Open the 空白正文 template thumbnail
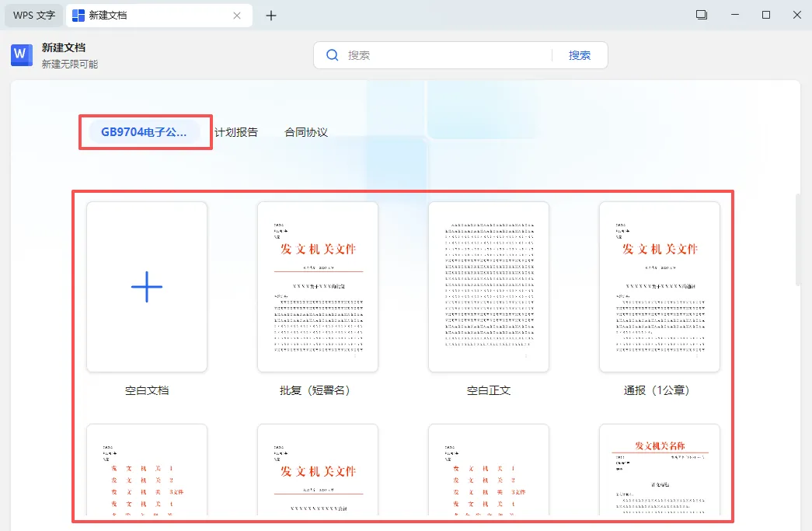The height and width of the screenshot is (531, 812). pos(489,286)
